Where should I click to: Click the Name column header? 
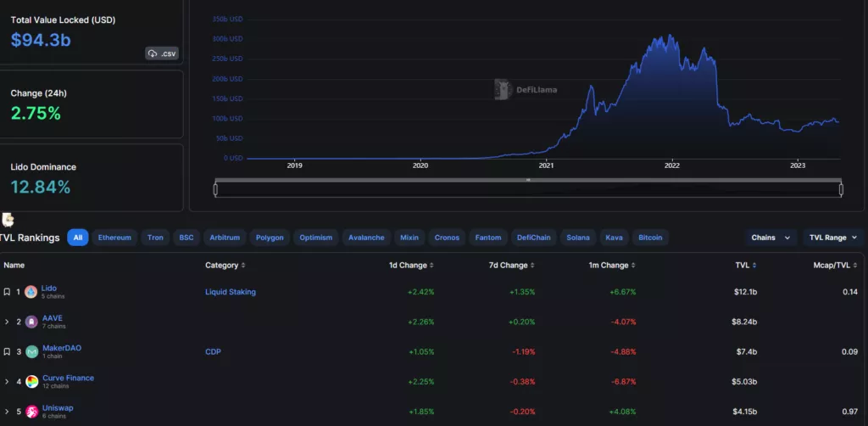pos(14,266)
